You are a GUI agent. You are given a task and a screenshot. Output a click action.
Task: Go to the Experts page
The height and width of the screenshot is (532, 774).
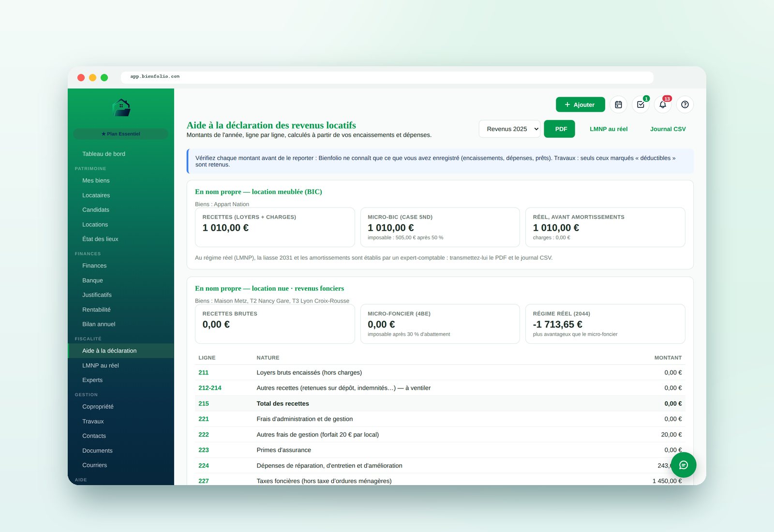(x=121, y=380)
